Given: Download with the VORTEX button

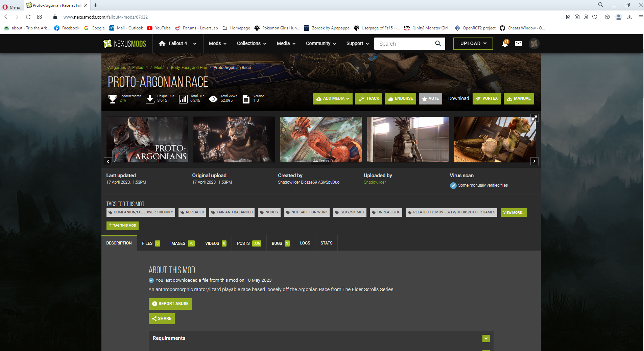Looking at the screenshot, I should point(487,99).
